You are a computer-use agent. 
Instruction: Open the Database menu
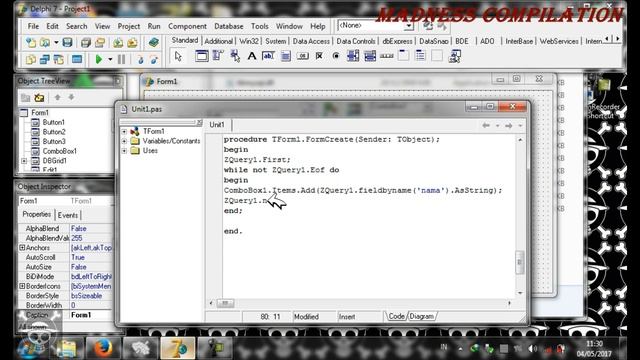point(229,26)
